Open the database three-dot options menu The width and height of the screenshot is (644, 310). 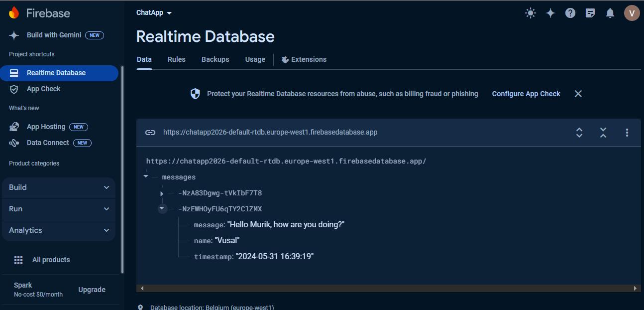[x=627, y=133]
